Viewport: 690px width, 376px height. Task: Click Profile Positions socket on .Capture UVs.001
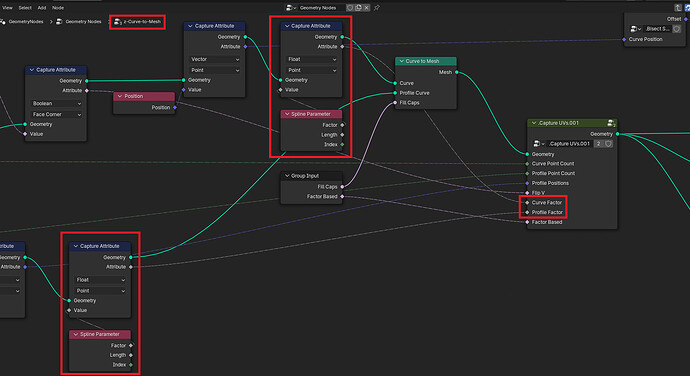coord(527,183)
